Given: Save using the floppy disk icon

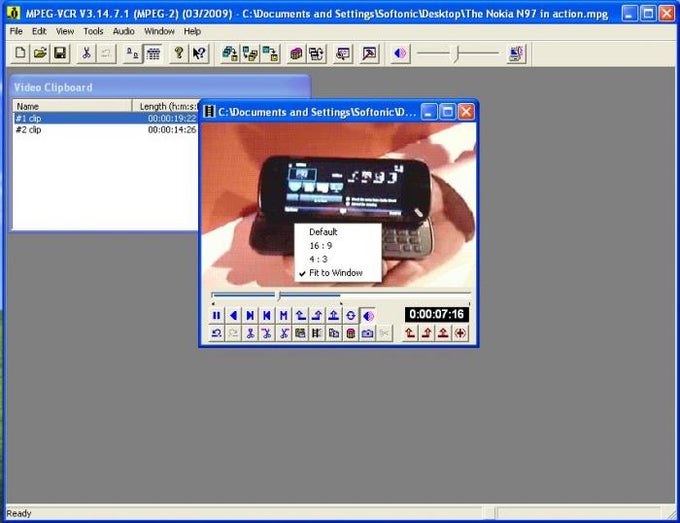Looking at the screenshot, I should coord(60,54).
